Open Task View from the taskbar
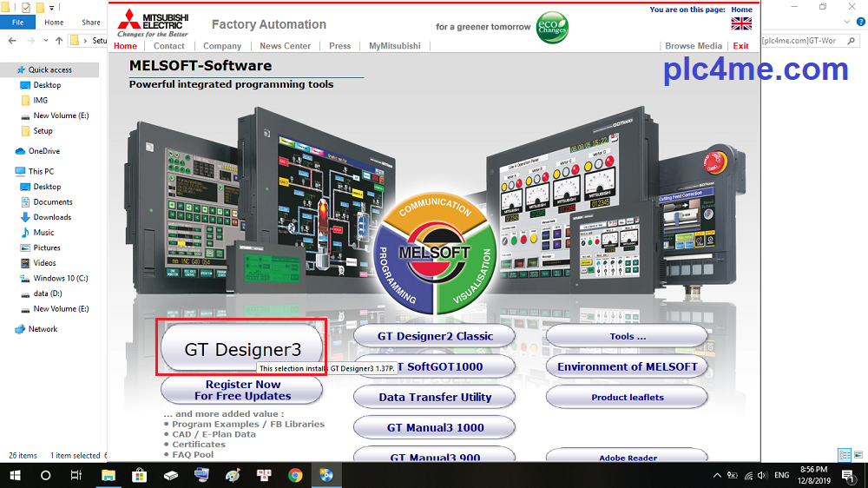The image size is (868, 488). pyautogui.click(x=76, y=475)
